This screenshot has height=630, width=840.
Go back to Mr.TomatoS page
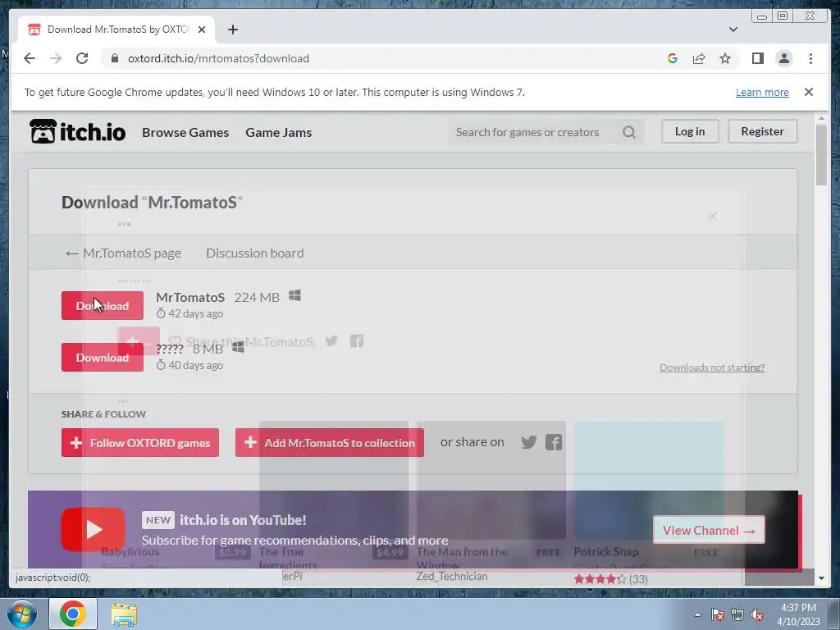pyautogui.click(x=123, y=253)
